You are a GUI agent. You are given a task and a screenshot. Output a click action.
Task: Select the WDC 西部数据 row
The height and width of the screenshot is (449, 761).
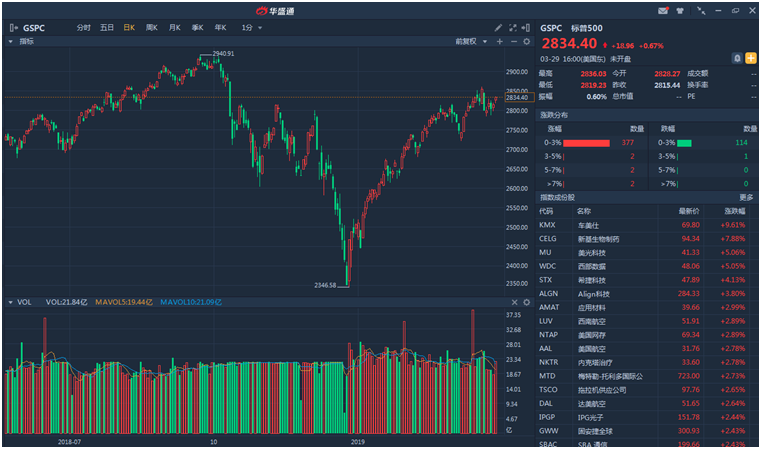[645, 266]
